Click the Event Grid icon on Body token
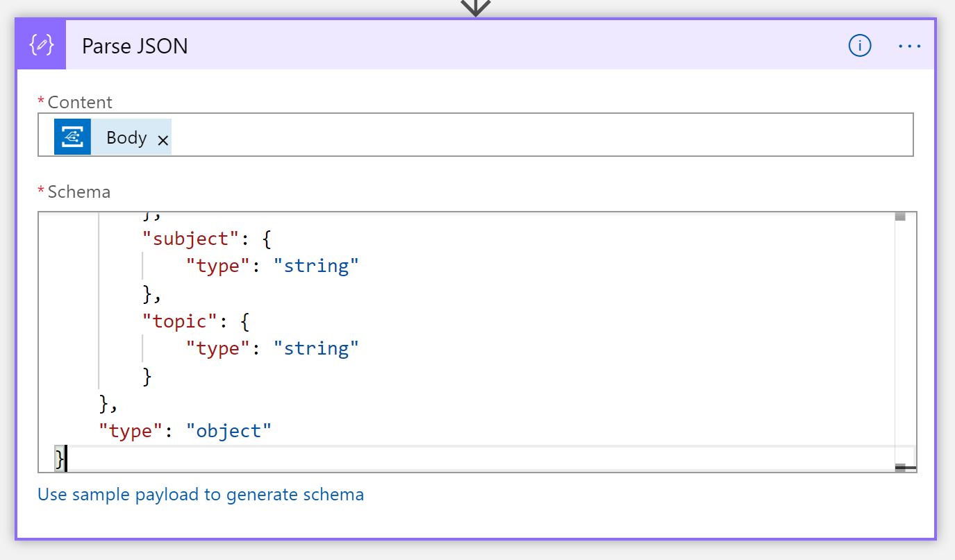Image resolution: width=955 pixels, height=560 pixels. click(x=73, y=137)
